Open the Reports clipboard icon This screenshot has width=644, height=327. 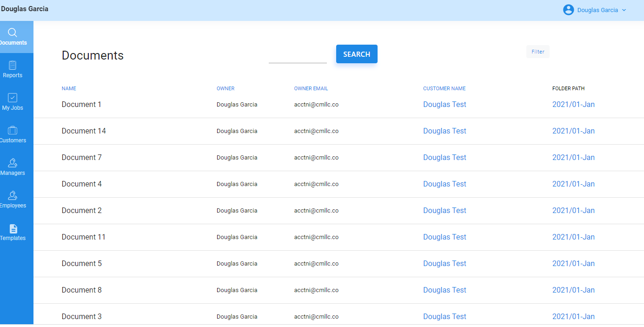(13, 65)
